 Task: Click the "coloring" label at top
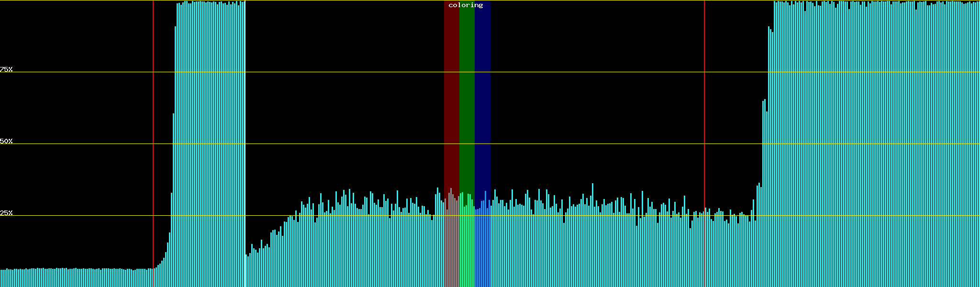click(466, 5)
